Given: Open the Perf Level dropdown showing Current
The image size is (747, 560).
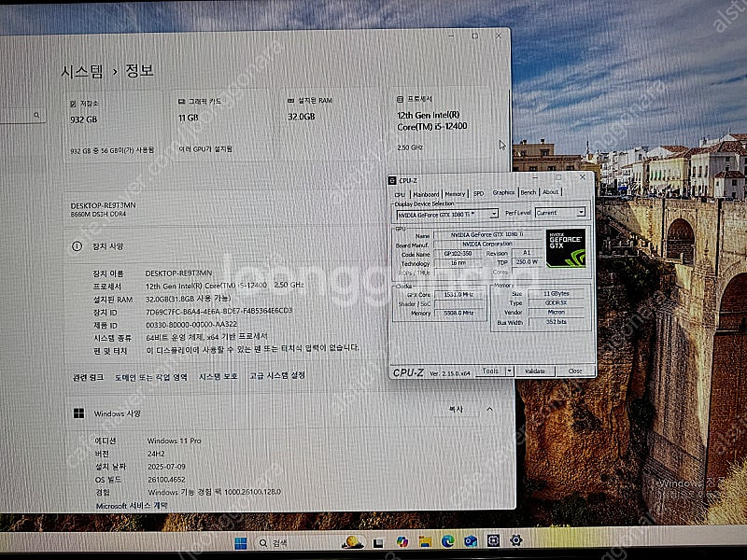Looking at the screenshot, I should click(560, 213).
